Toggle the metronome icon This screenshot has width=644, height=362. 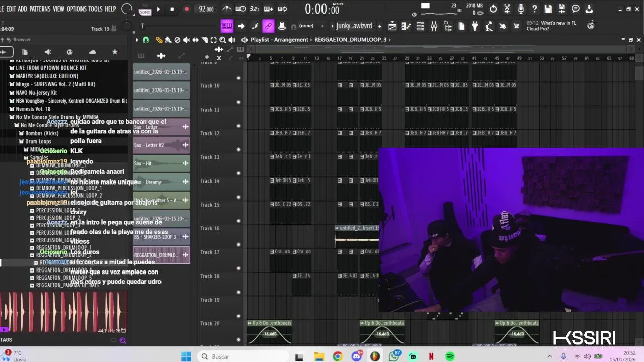point(227,9)
